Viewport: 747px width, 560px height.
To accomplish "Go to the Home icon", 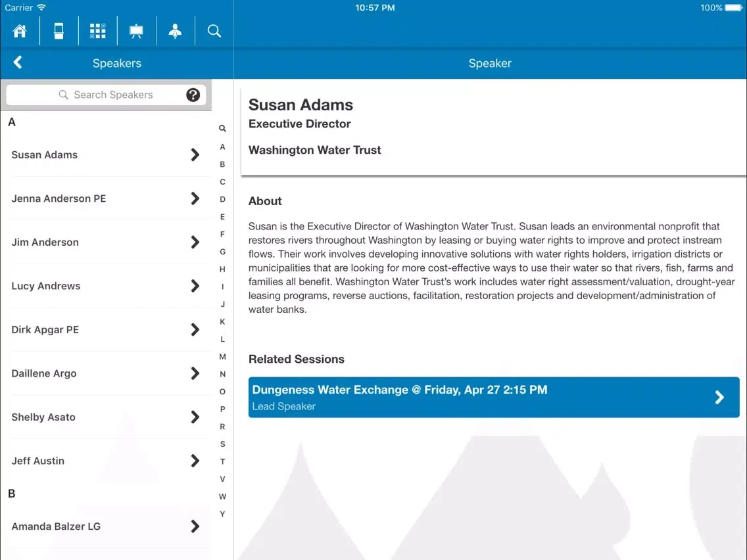I will 20,31.
